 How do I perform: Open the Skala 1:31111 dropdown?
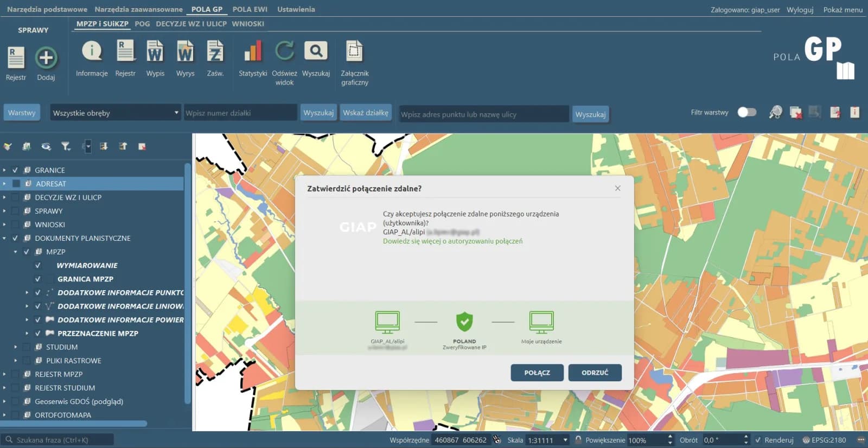click(547, 440)
